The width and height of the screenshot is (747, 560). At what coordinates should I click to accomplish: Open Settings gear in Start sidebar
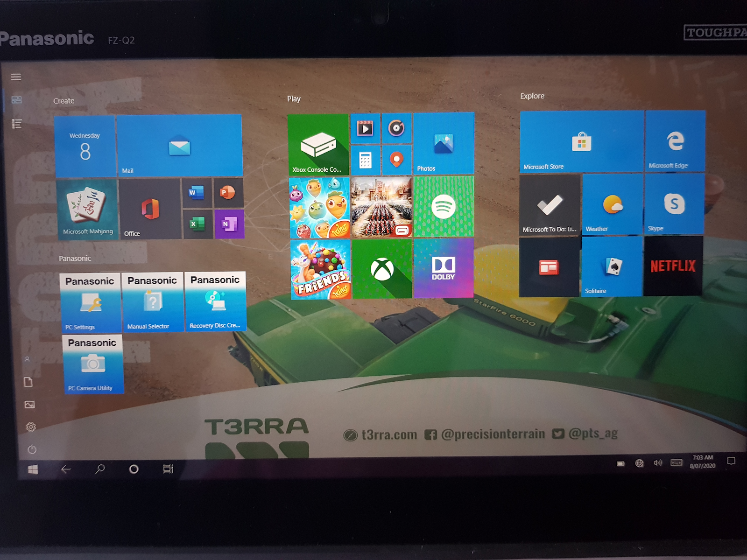(x=31, y=427)
